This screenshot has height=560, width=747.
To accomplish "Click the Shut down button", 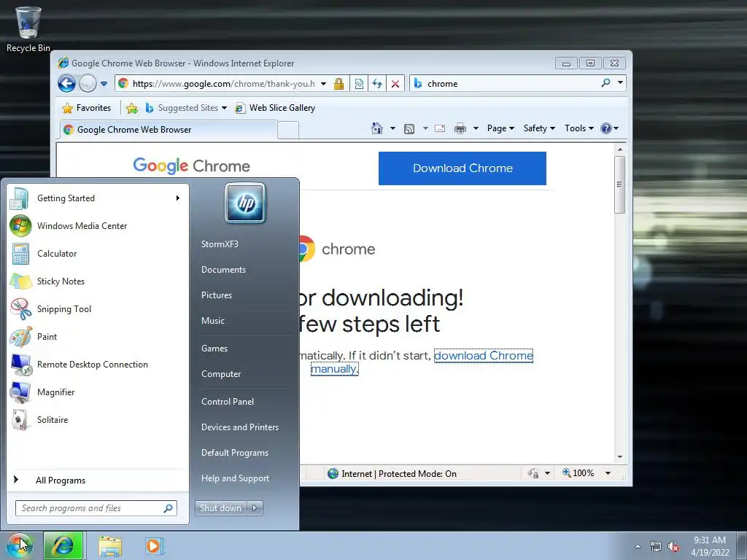I will point(220,508).
